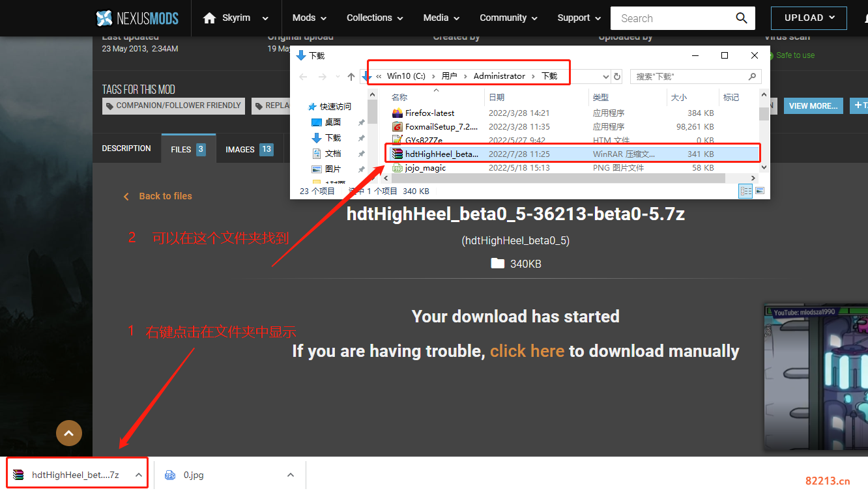868x493 pixels.
Task: Switch to the IMAGES tab
Action: pyautogui.click(x=250, y=149)
